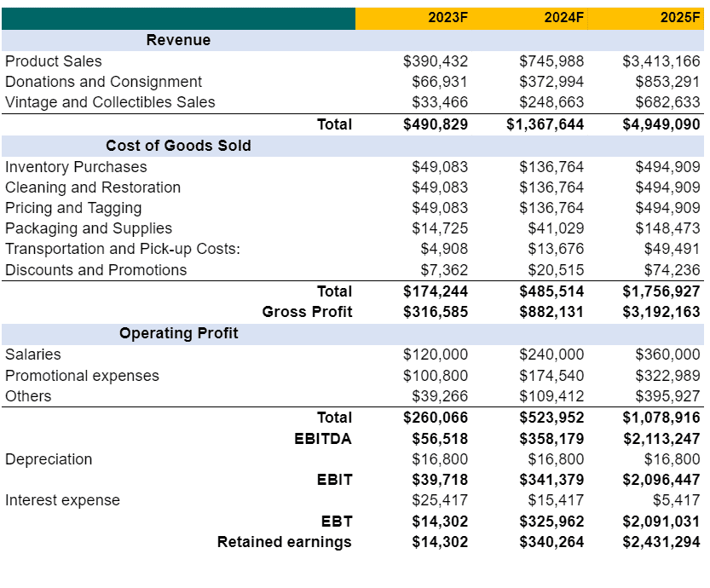This screenshot has width=710, height=588.
Task: Click the EBITDA label
Action: [323, 439]
